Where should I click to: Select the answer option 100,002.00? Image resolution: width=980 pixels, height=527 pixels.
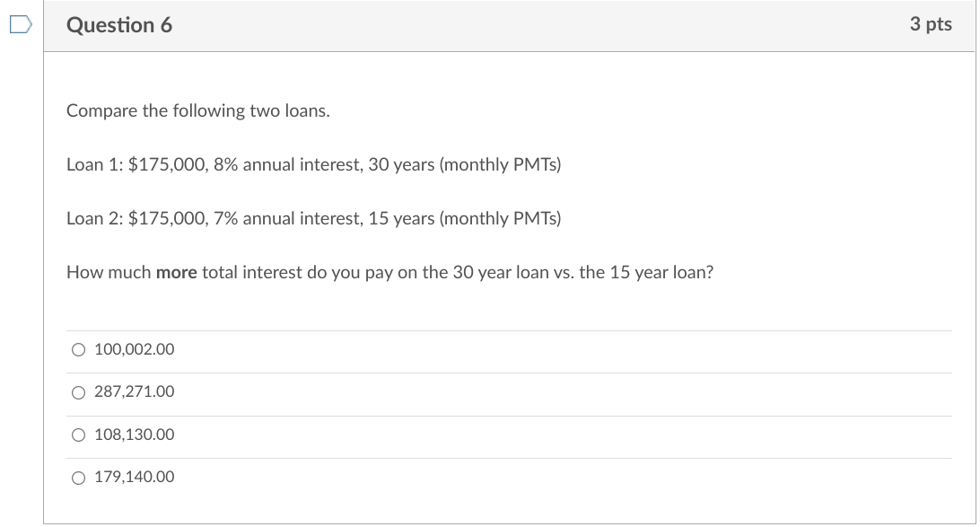135,349
